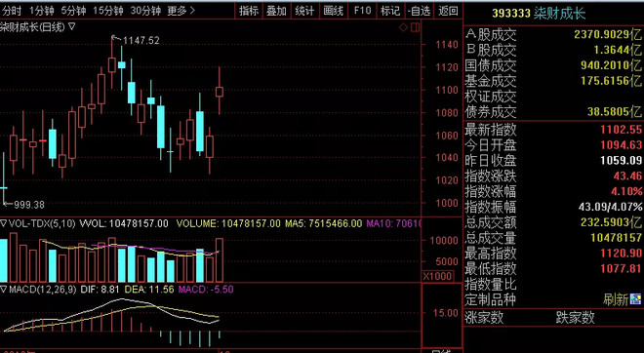Click the 最新指数 value 1102.55
Screen dimensions: 644x353
pyautogui.click(x=621, y=130)
